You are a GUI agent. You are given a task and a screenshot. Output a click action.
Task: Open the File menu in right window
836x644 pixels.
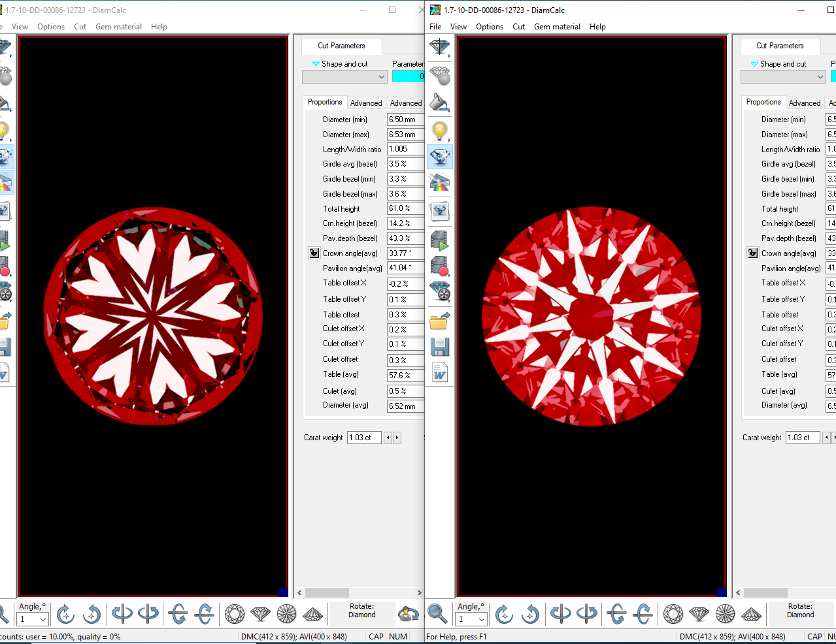pos(435,27)
